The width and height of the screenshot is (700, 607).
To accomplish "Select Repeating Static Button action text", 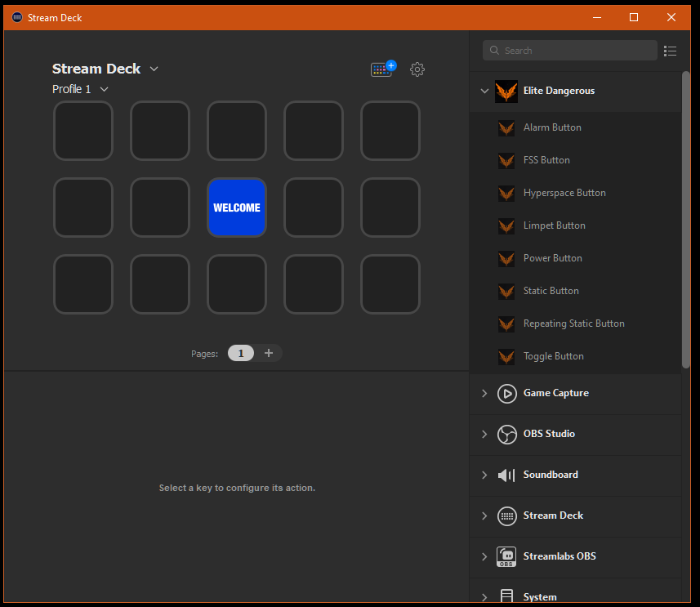I will click(x=573, y=324).
